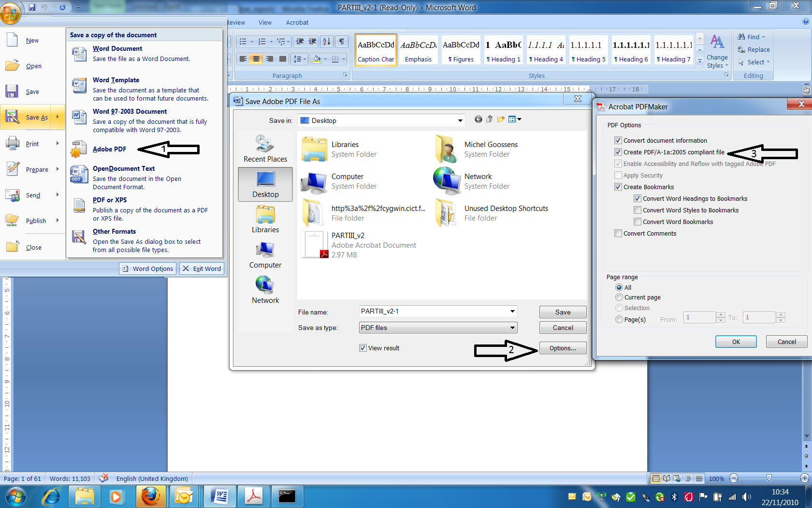Select Computer shortcut in places bar
812x508 pixels.
click(265, 255)
